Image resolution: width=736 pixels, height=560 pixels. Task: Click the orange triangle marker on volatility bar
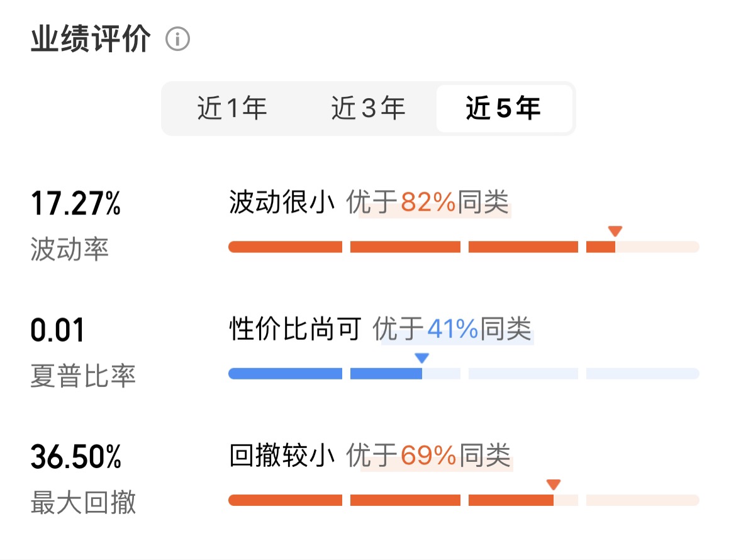coord(615,231)
